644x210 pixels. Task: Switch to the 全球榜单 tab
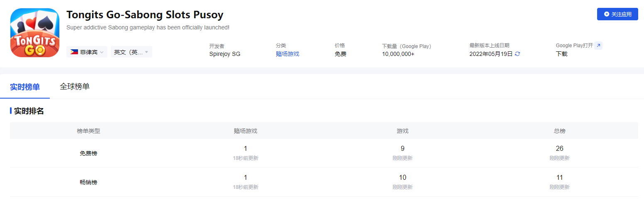click(75, 87)
